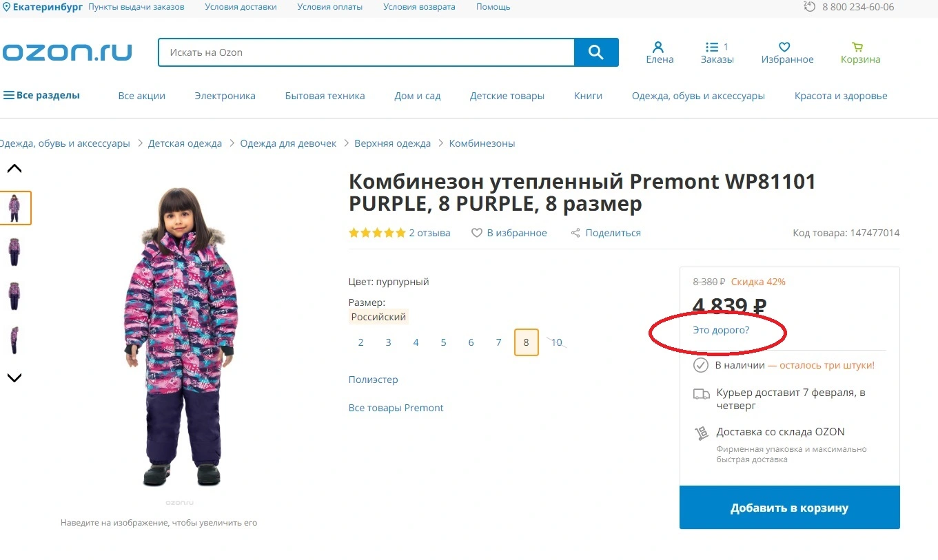
Task: Select size 2
Action: [x=361, y=342]
